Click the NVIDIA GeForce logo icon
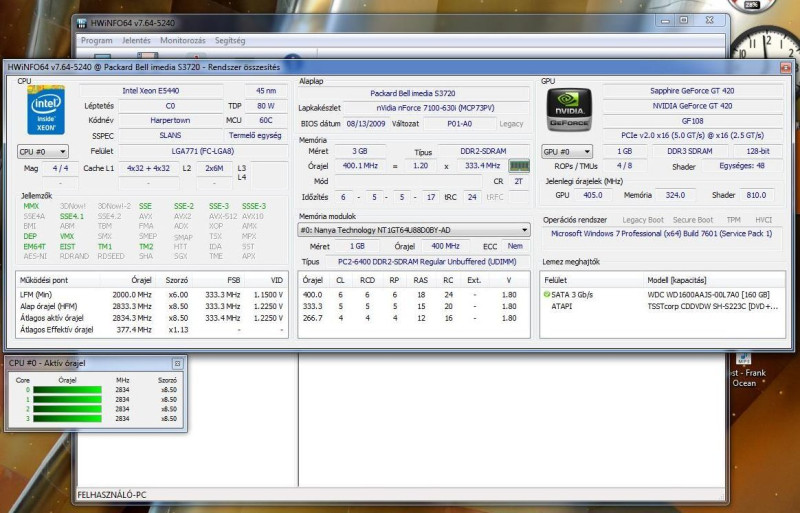 coord(569,110)
